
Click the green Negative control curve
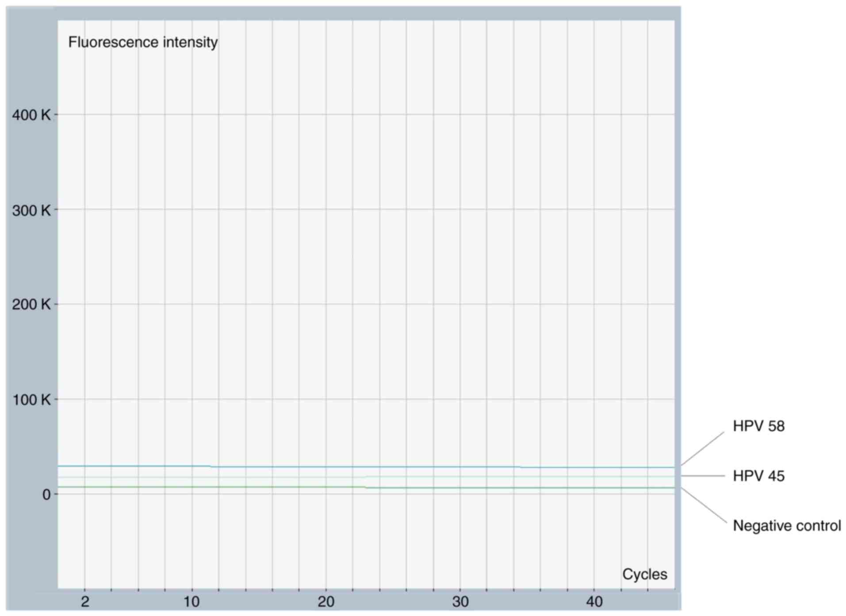[265, 487]
